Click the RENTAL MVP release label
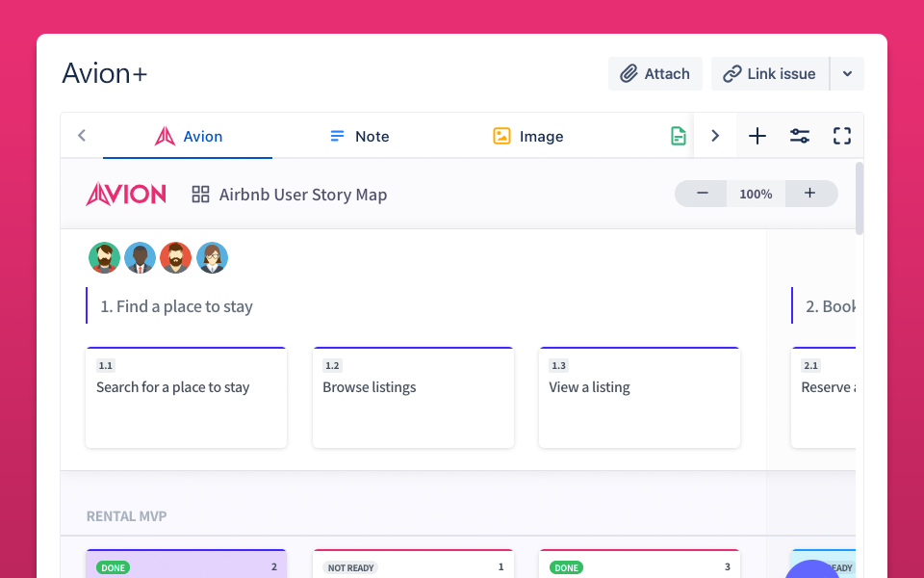The height and width of the screenshot is (578, 924). 127,516
